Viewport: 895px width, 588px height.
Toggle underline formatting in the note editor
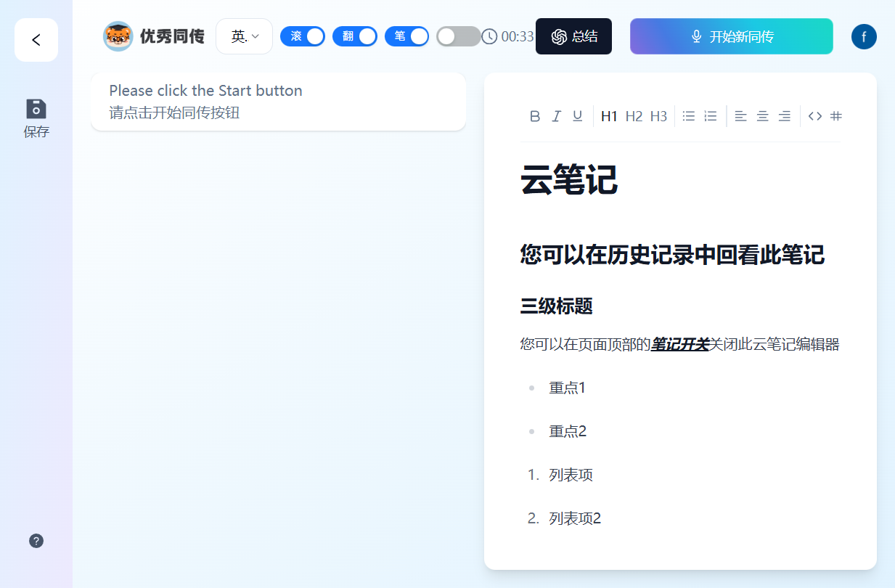[x=578, y=116]
